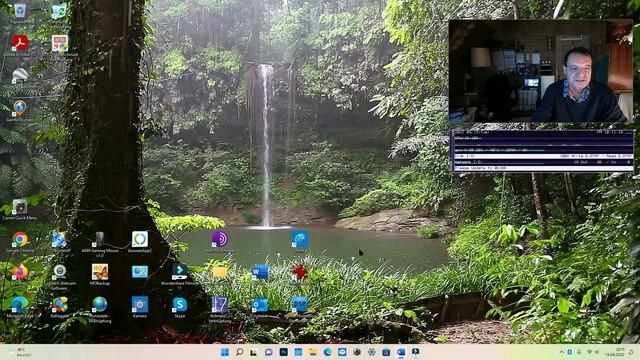Open the Windows Start menu

pos(224,352)
